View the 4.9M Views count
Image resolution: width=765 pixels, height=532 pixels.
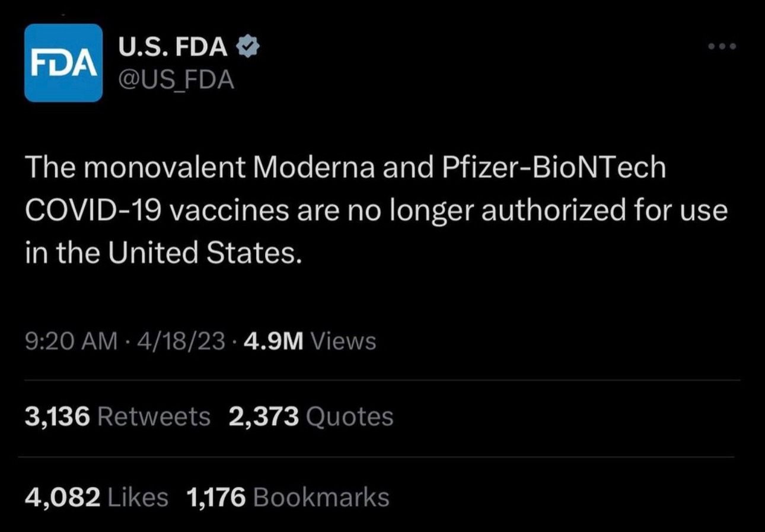tap(310, 341)
